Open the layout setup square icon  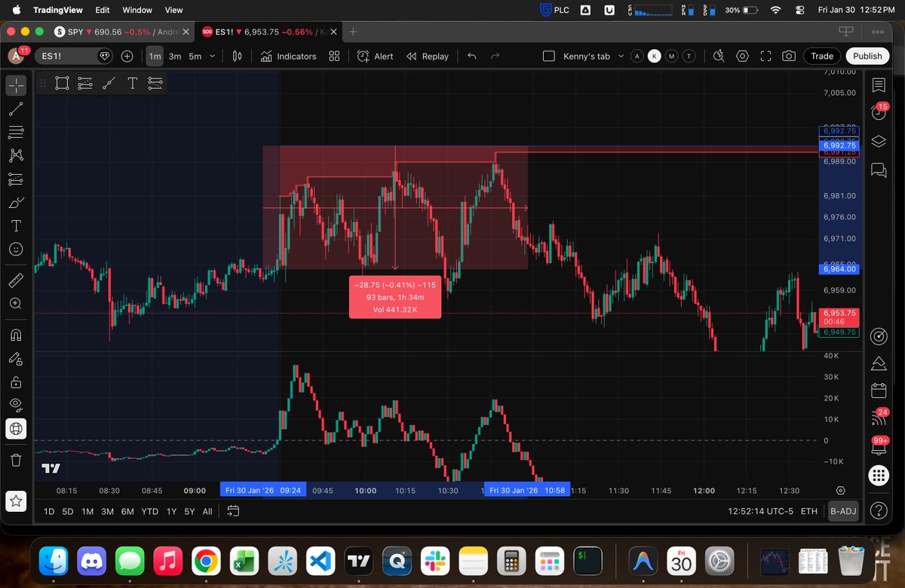coord(549,56)
